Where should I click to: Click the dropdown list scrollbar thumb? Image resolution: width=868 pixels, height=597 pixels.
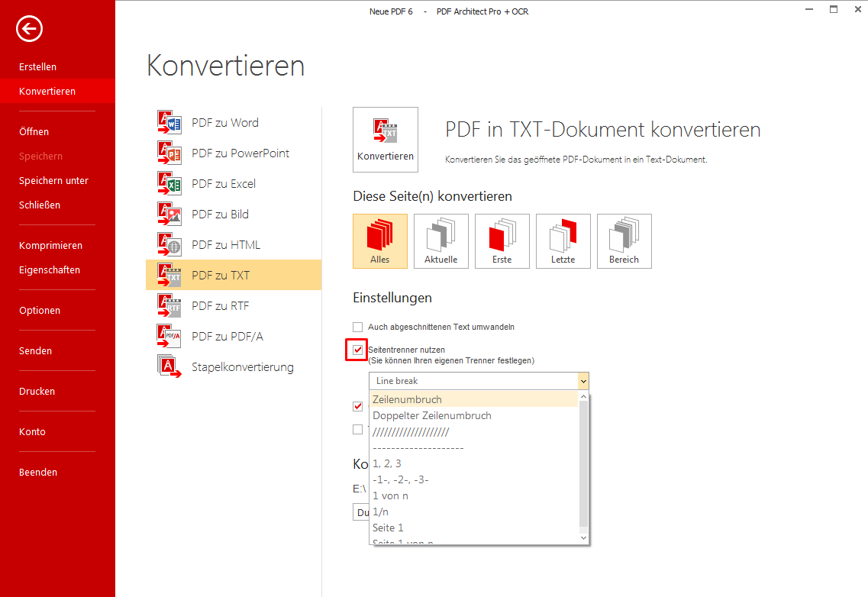583,464
